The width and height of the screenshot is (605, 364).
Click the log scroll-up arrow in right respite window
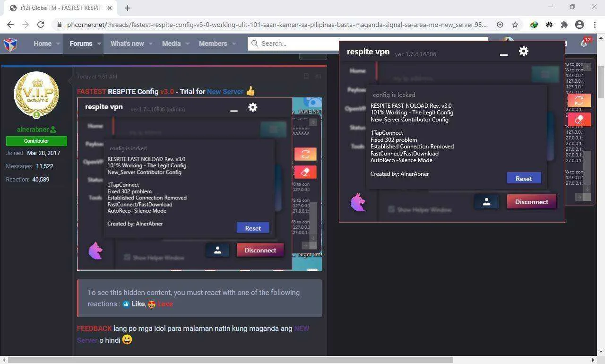[x=587, y=68]
